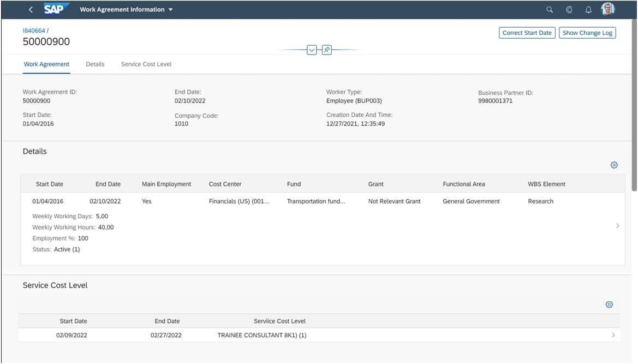Screen dimensions: 638x364
Task: Click Correct Start Date button
Action: [527, 33]
